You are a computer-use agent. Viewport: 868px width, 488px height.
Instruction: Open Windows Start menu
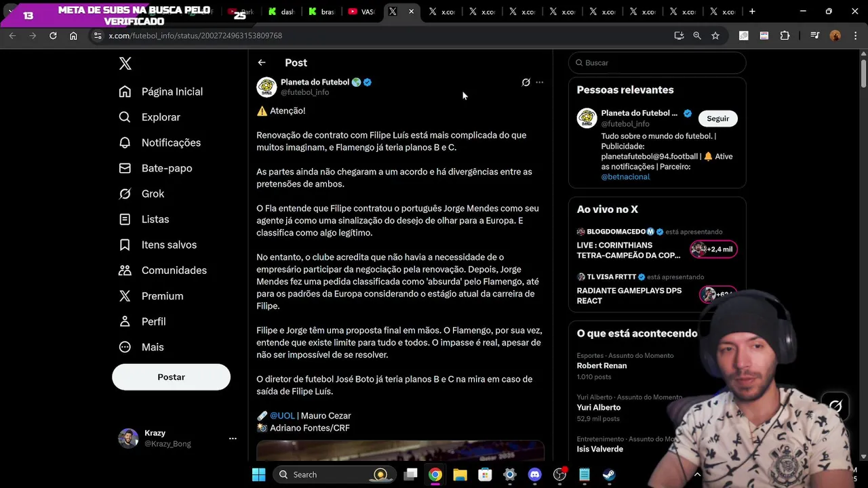click(x=259, y=474)
